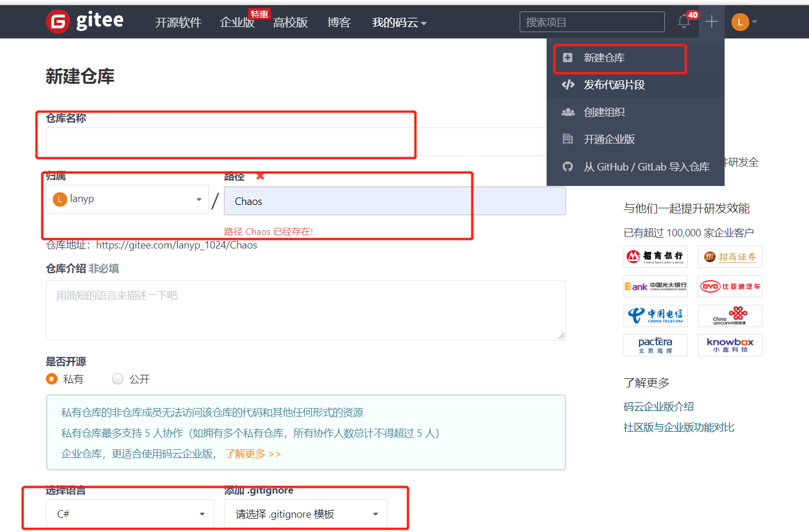Viewport: 809px width, 532px height.
Task: Click the 了解更多 >> orange link
Action: [x=253, y=454]
